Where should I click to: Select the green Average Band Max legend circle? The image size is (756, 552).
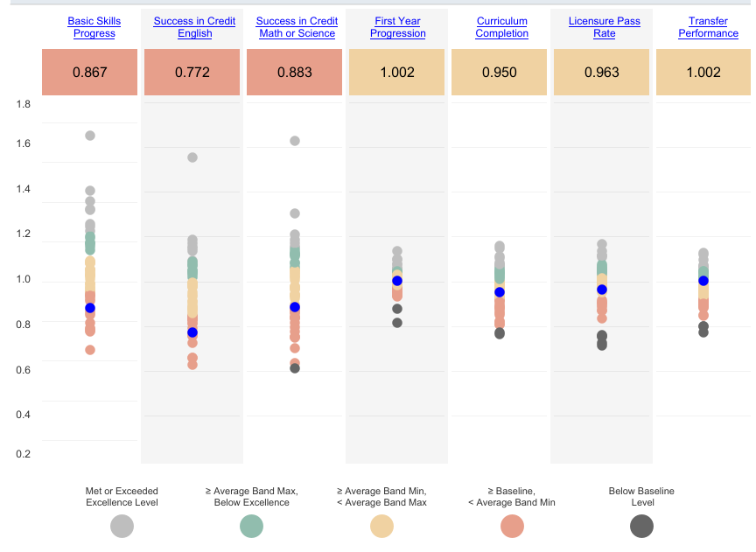252,526
